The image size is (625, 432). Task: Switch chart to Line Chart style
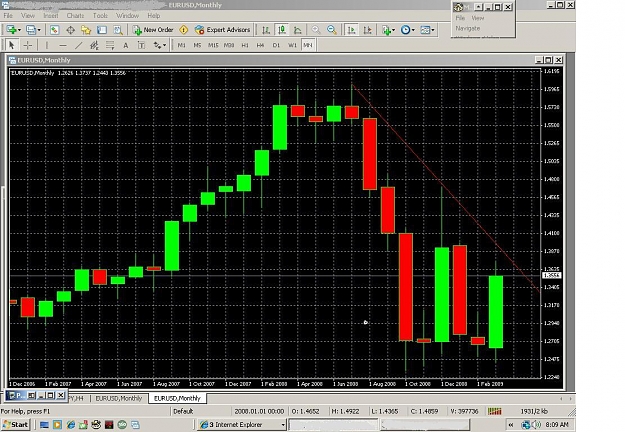(x=297, y=30)
